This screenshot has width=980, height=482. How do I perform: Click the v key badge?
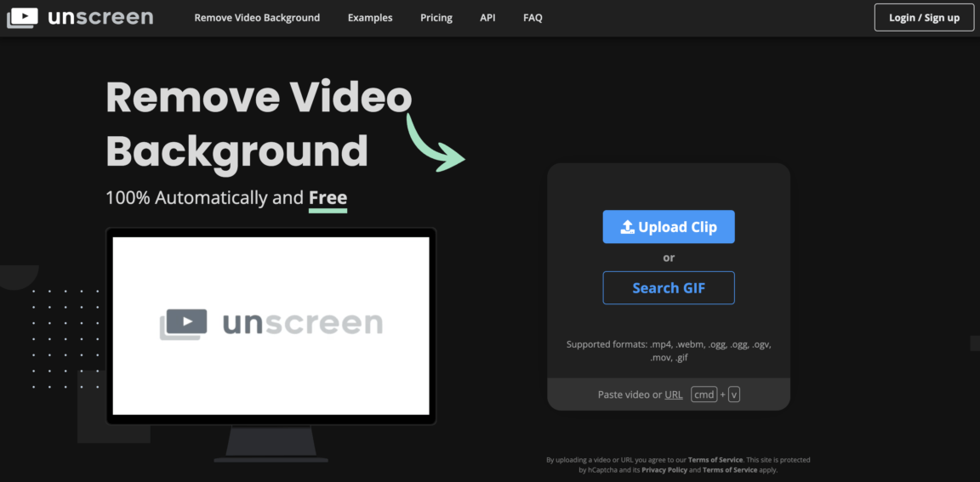point(734,394)
